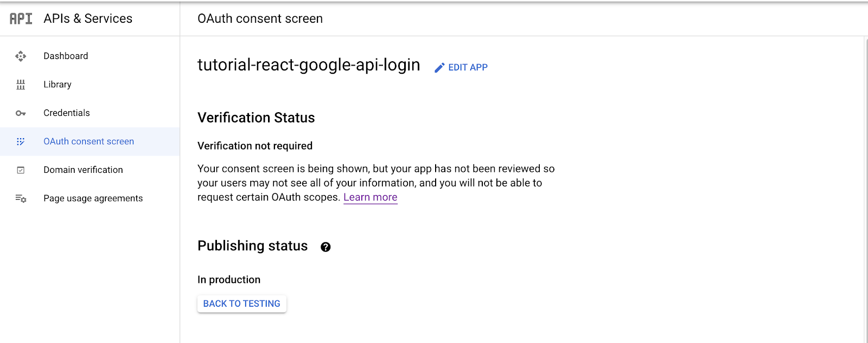868x343 pixels.
Task: Go to the Library page
Action: [58, 85]
